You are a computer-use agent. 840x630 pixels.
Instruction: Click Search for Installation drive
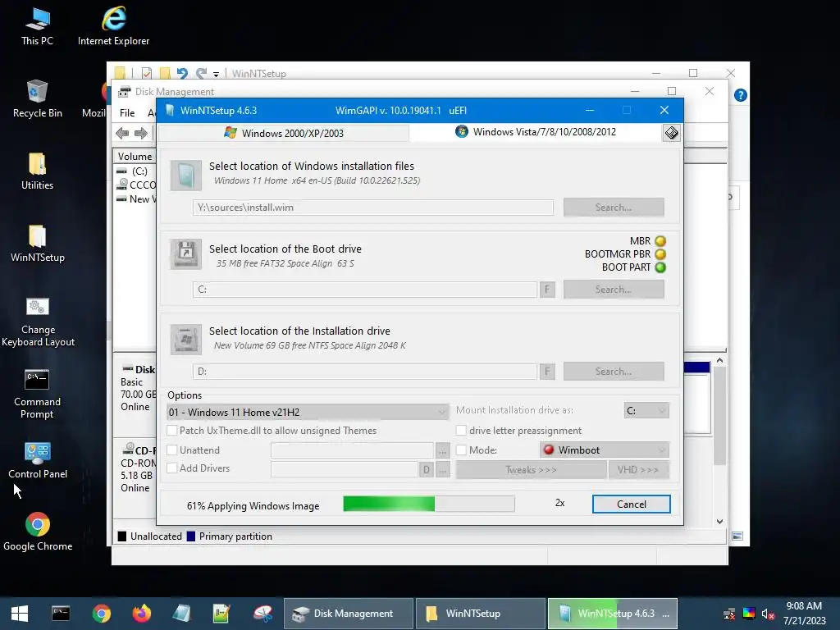(614, 372)
